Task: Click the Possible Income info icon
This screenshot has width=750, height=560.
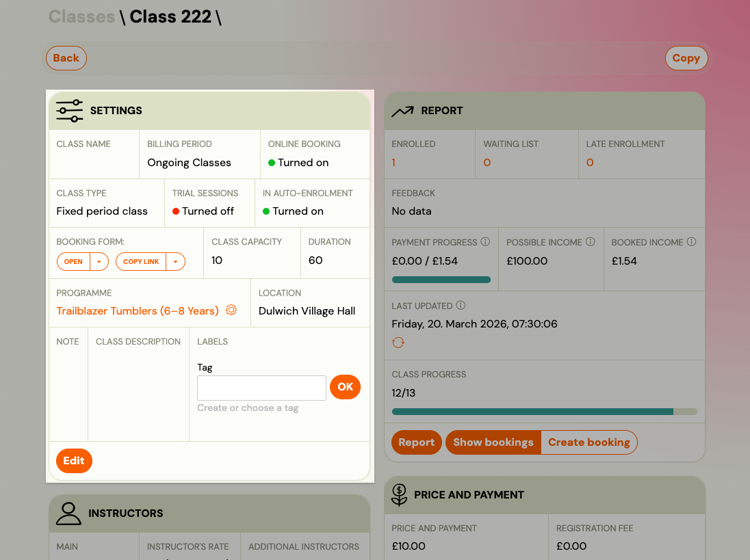Action: tap(591, 242)
